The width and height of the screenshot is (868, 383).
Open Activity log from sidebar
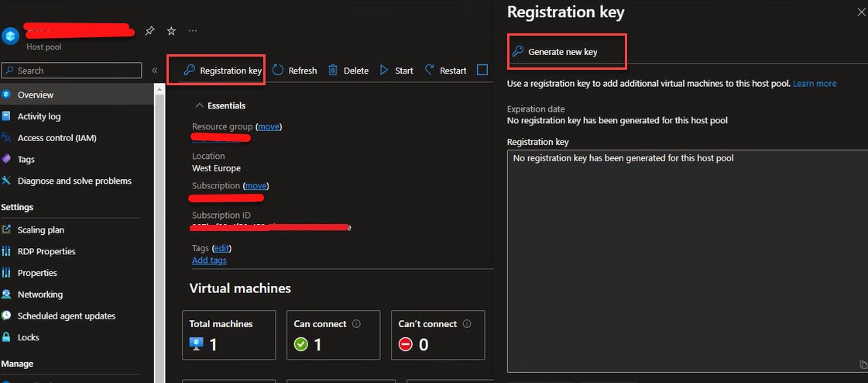point(39,116)
